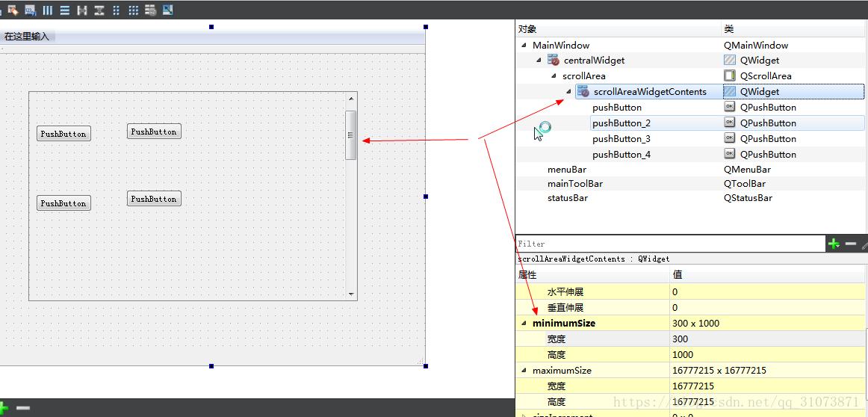Image resolution: width=868 pixels, height=417 pixels.
Task: Click the bottom-left PushButton on the form
Action: coord(63,203)
